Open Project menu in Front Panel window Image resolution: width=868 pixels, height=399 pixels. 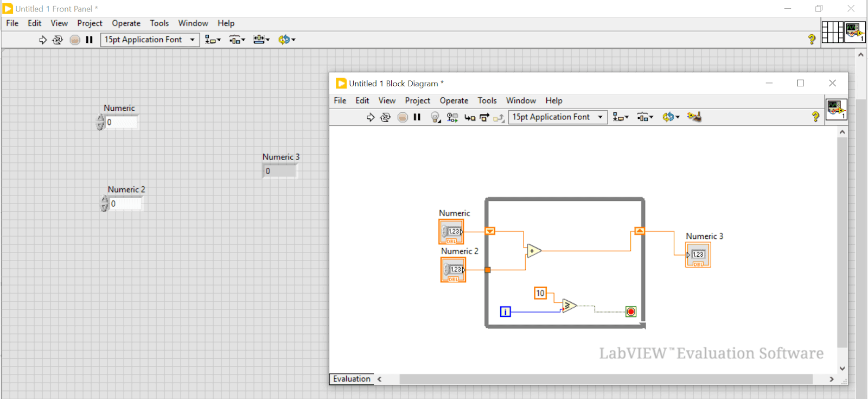[x=90, y=23]
